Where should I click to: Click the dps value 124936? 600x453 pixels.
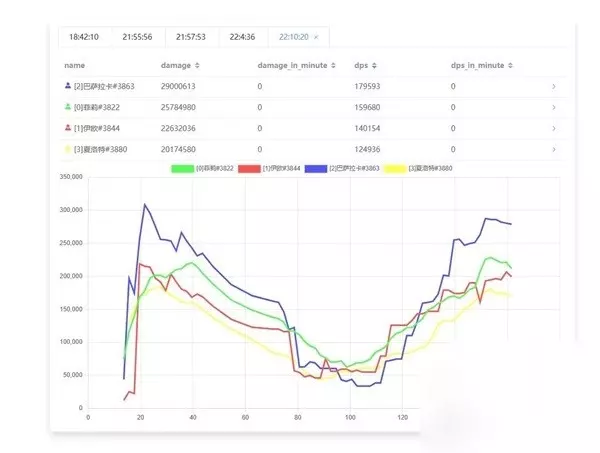(x=367, y=150)
